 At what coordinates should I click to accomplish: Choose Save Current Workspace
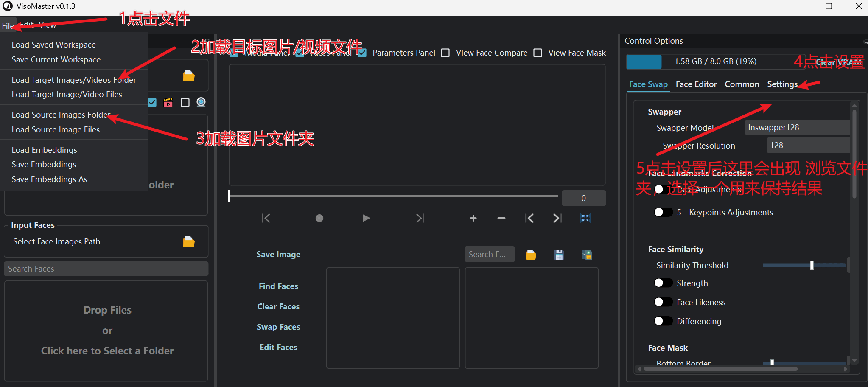click(x=56, y=59)
